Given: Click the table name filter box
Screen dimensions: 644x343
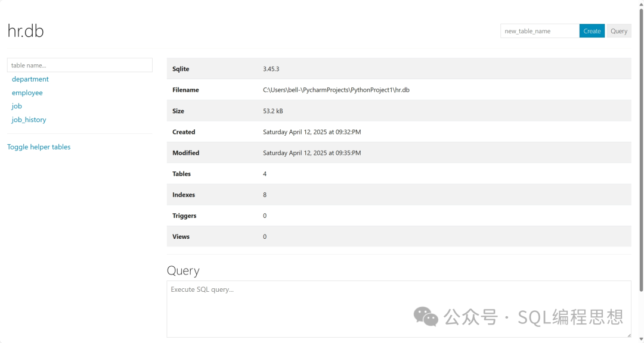Looking at the screenshot, I should pyautogui.click(x=79, y=65).
